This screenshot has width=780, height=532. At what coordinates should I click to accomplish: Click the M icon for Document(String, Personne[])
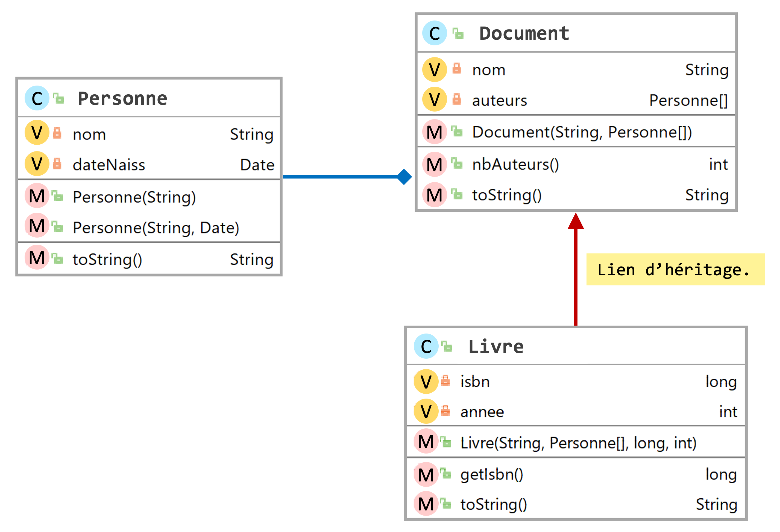point(435,131)
